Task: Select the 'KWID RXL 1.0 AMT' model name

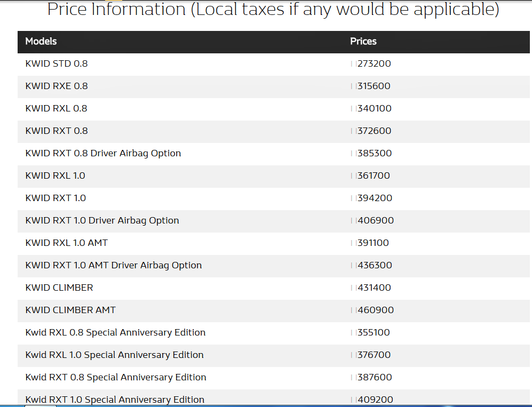Action: [67, 243]
